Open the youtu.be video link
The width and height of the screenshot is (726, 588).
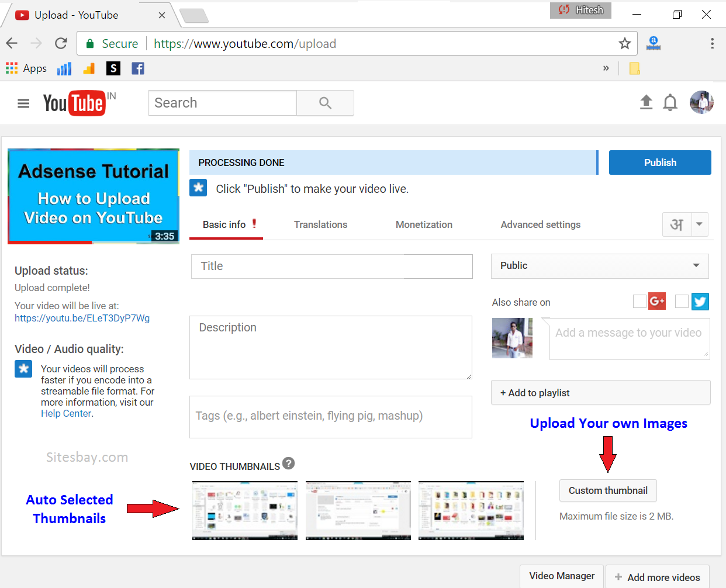pos(82,319)
